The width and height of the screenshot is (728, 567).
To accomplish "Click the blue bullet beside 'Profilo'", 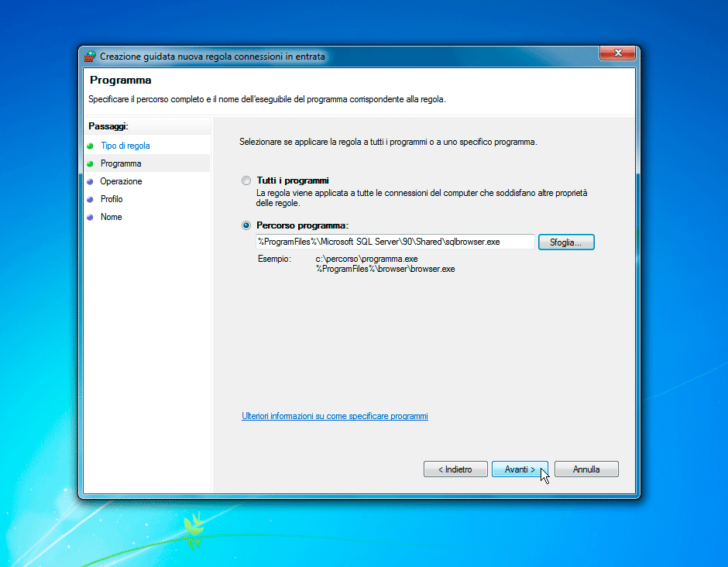I will tap(90, 199).
